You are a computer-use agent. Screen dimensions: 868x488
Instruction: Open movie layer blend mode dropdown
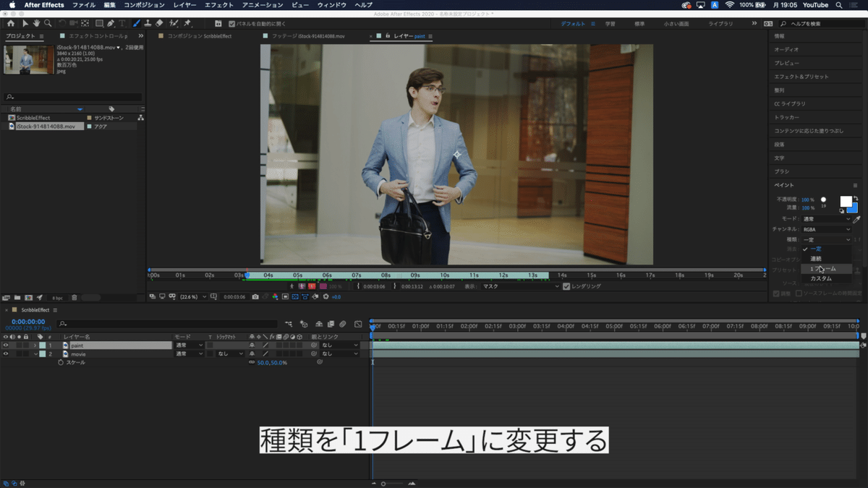[x=190, y=354]
